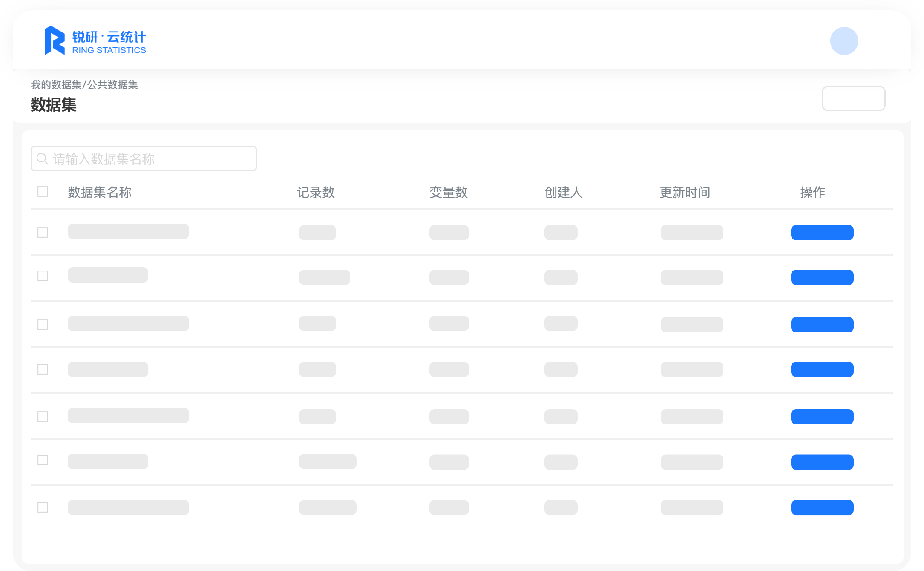Switch to 公共数据集 in breadcrumb

click(112, 85)
